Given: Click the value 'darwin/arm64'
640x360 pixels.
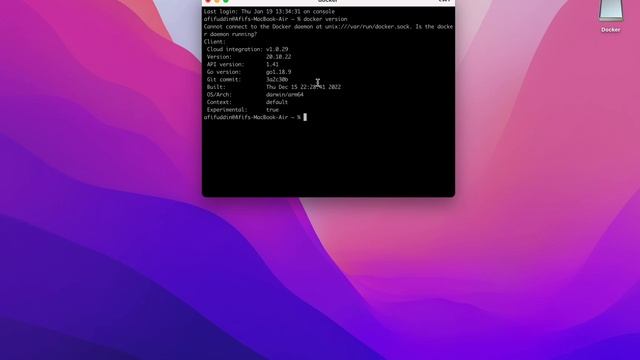Looking at the screenshot, I should tap(285, 95).
